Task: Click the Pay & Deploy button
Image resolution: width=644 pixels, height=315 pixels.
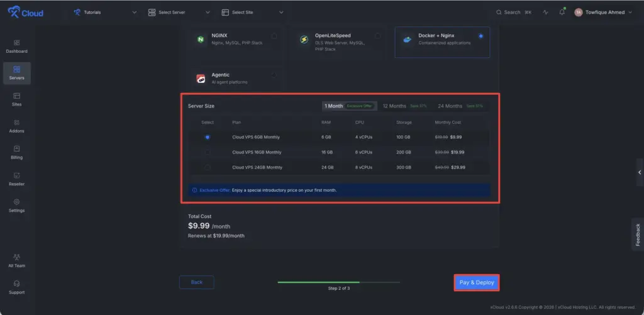Action: pos(477,282)
